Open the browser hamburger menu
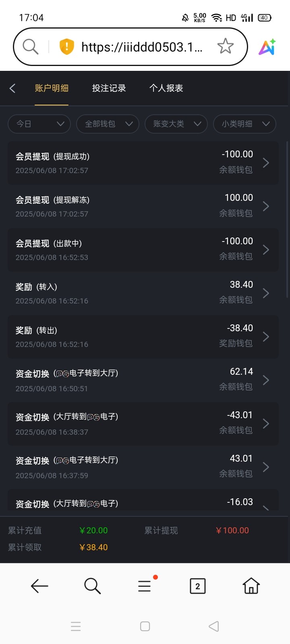The height and width of the screenshot is (644, 290). pos(145,586)
